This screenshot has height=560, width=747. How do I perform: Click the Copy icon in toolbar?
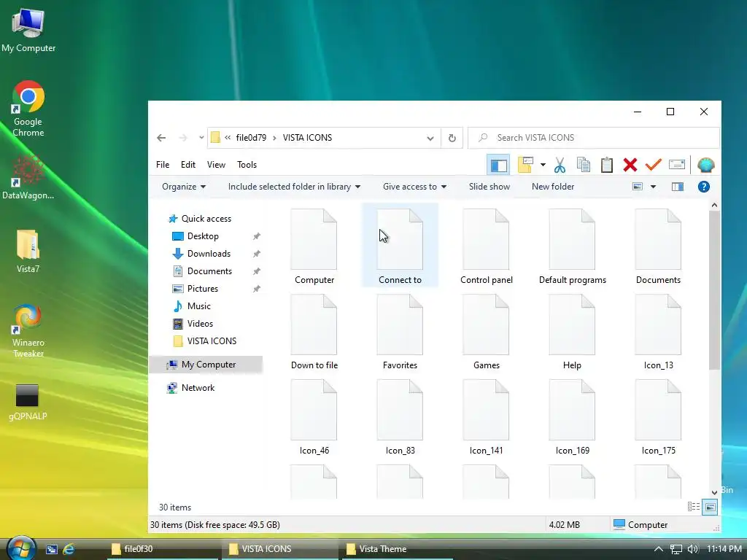click(x=583, y=166)
